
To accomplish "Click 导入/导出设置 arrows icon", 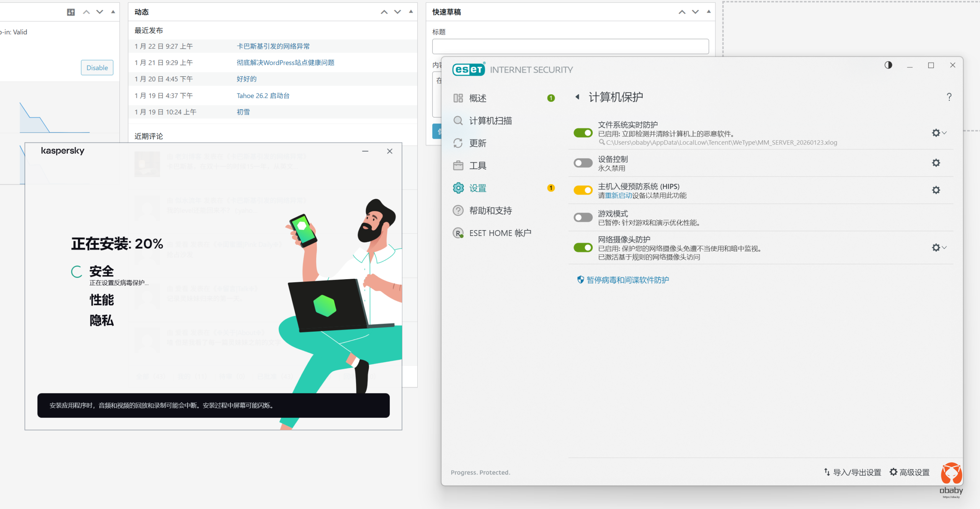I will coord(827,472).
